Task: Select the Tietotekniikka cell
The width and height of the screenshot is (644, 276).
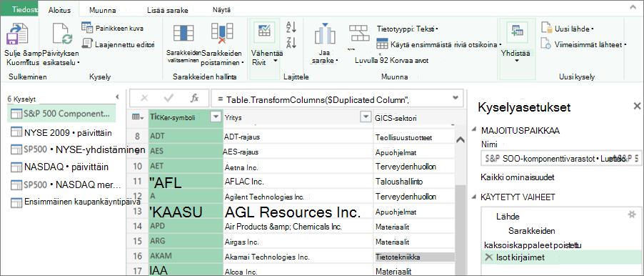Action: coord(414,257)
